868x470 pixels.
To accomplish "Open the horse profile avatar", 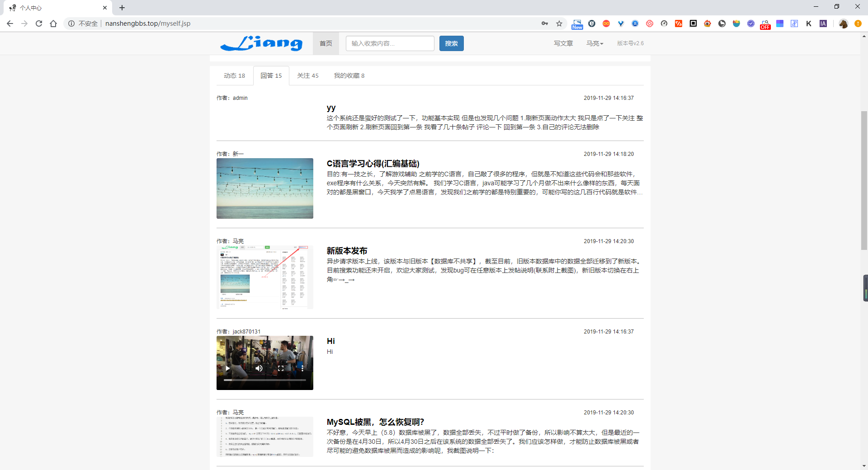I will [x=843, y=23].
